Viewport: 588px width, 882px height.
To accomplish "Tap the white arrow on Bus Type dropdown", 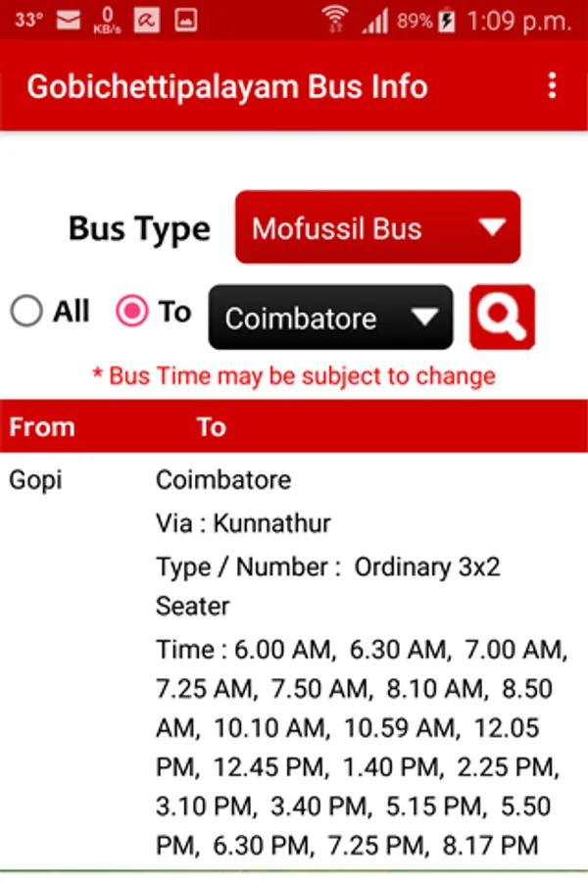I will pos(492,226).
